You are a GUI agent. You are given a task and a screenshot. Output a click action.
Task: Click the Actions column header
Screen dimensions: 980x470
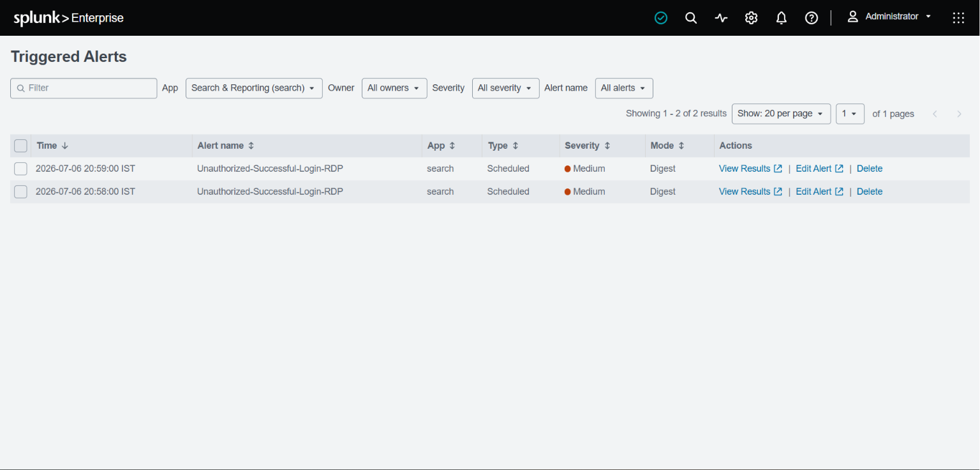(x=736, y=146)
